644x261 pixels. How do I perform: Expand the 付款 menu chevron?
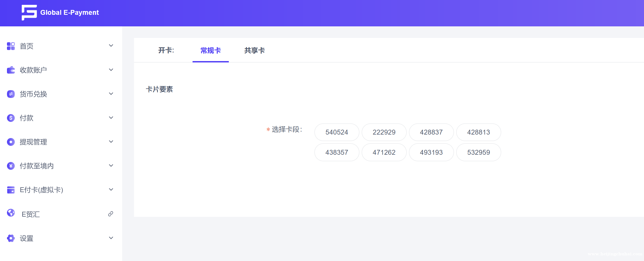(x=111, y=118)
